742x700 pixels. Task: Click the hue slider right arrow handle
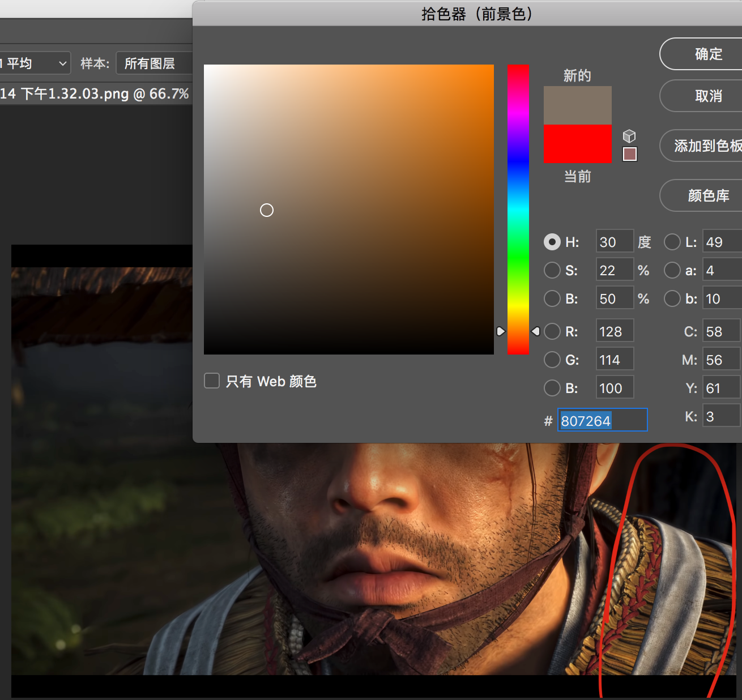535,331
